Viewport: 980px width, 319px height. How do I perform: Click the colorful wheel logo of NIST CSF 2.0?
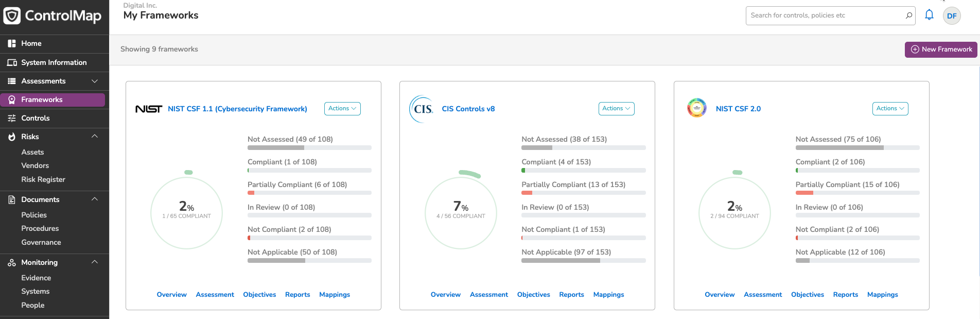coord(697,108)
